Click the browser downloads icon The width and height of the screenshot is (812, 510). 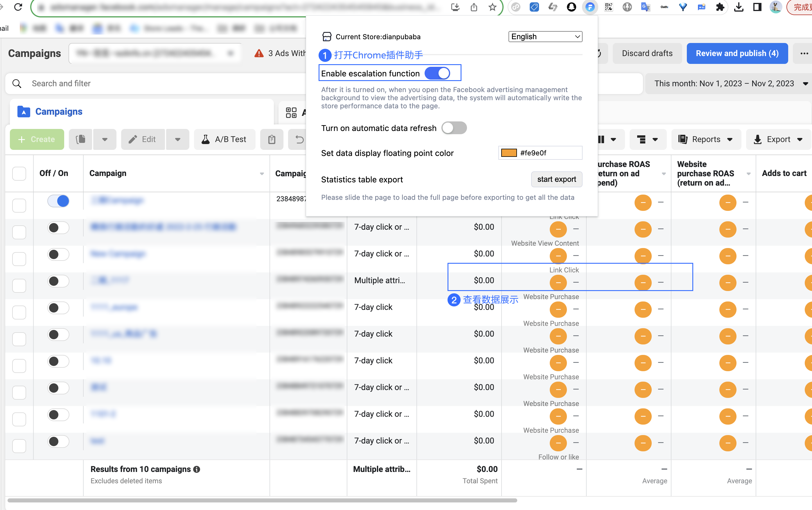pos(739,7)
